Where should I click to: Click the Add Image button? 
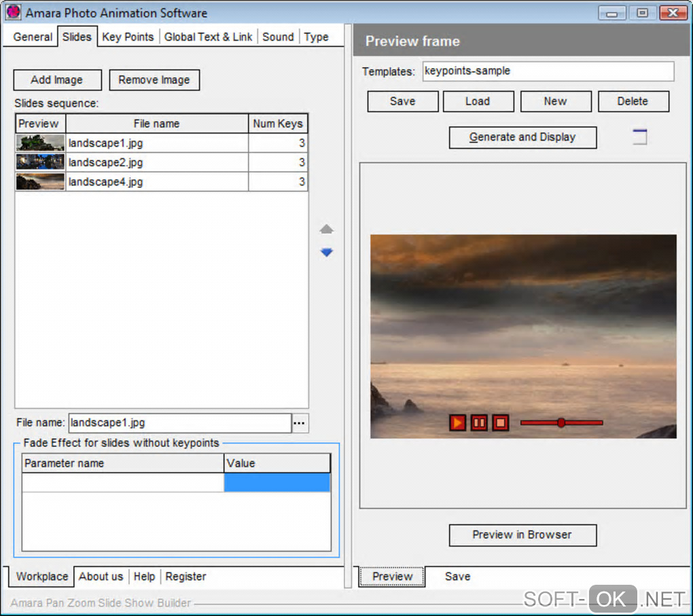click(58, 80)
